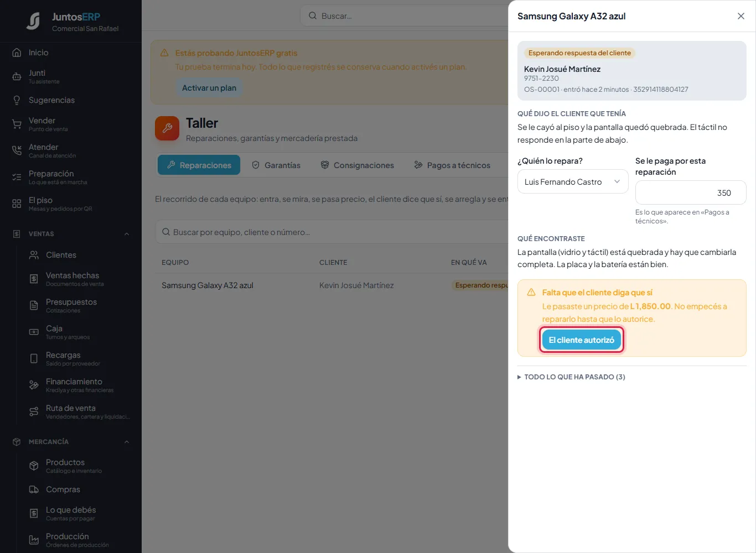756x553 pixels.
Task: Click the trial warning triangle icon
Action: (164, 53)
